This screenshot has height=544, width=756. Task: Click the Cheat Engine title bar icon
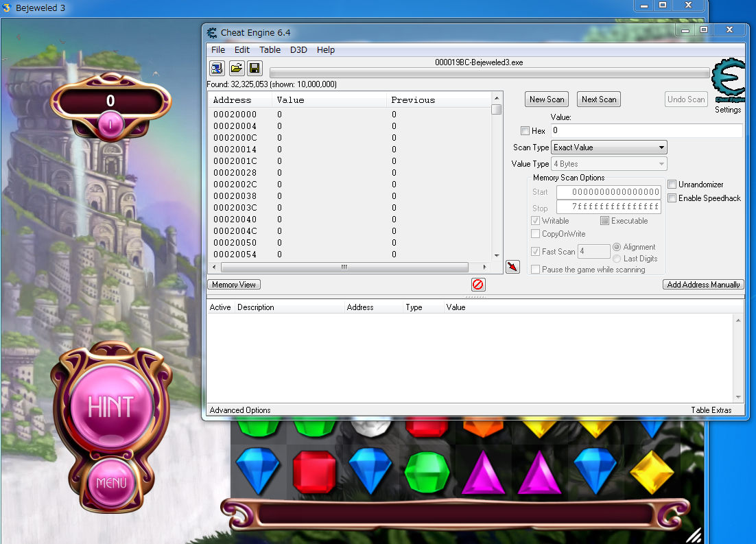point(212,33)
